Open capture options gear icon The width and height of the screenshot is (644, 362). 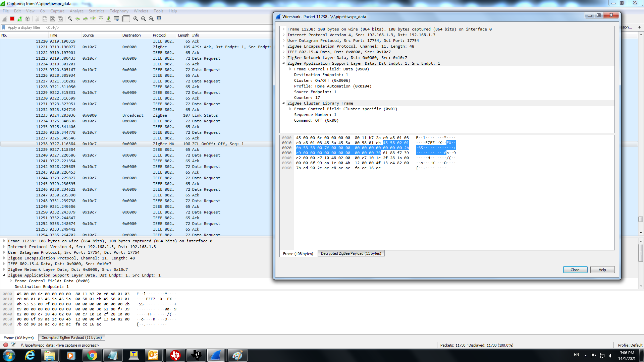point(28,19)
